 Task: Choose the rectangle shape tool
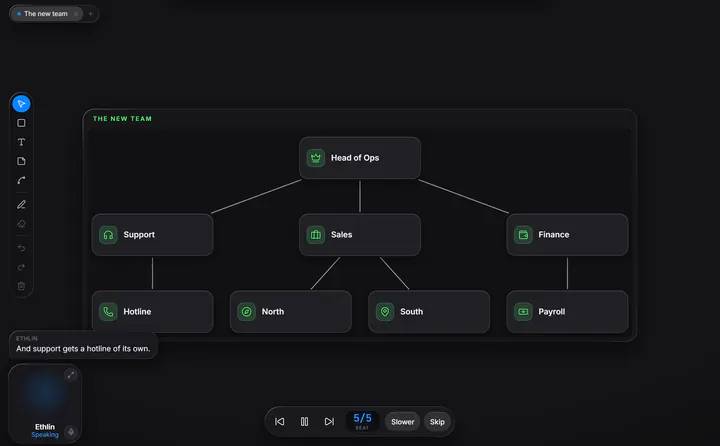click(x=21, y=123)
